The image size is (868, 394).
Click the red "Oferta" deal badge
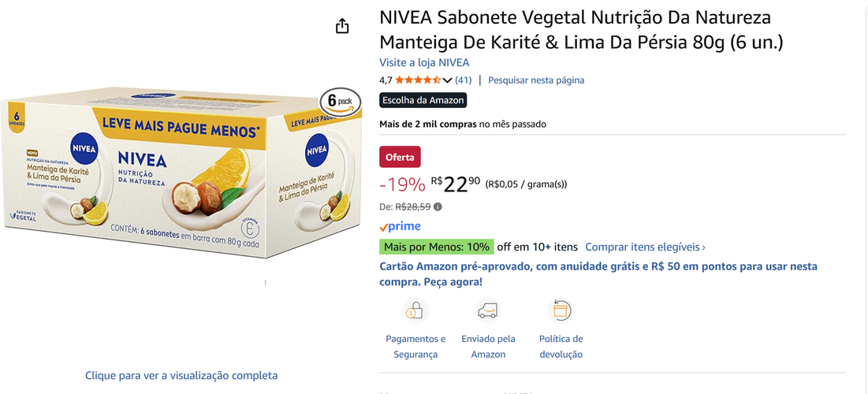[400, 157]
